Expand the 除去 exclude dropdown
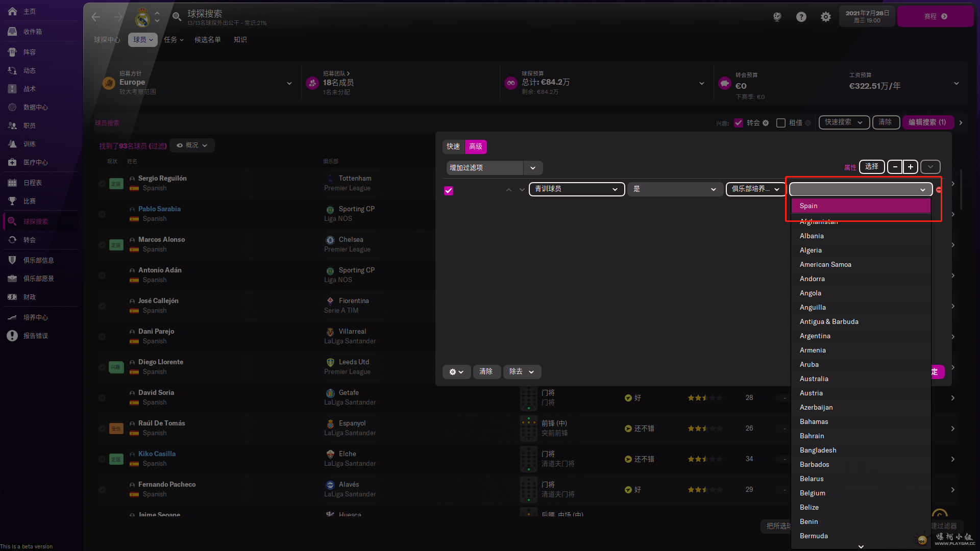Screen dimensions: 980x551 pos(522,372)
